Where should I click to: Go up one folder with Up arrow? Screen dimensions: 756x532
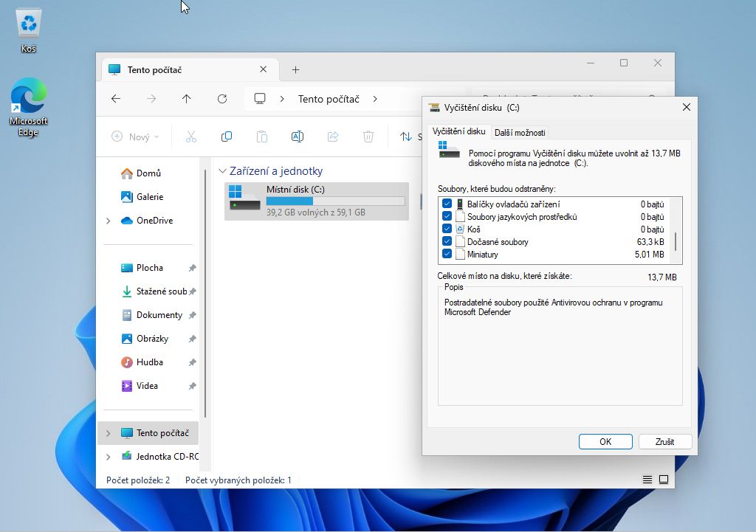tap(187, 99)
